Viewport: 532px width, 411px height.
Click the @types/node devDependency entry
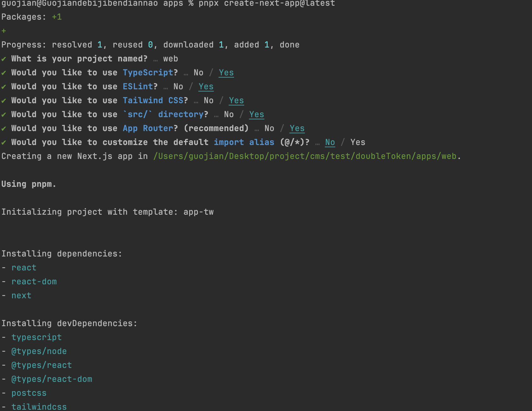[x=39, y=351]
